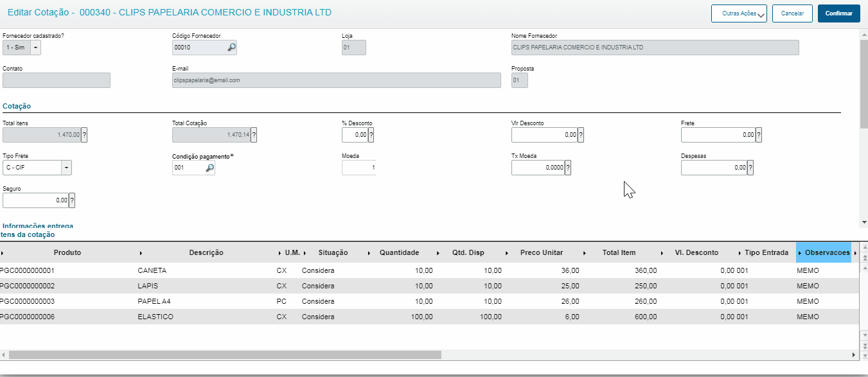Viewport: 868px width, 377px height.
Task: Click the Contato field
Action: [x=57, y=80]
